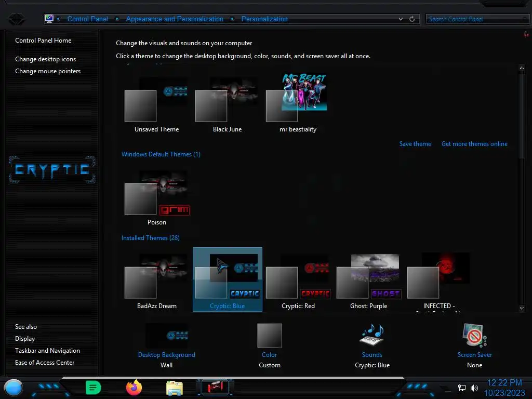Viewport: 532px width, 399px height.
Task: Open the network tray icon
Action: [x=462, y=388]
